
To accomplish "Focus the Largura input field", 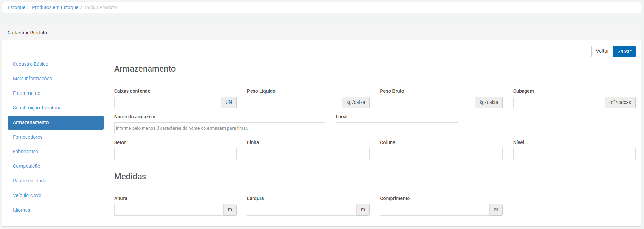I will (x=302, y=210).
